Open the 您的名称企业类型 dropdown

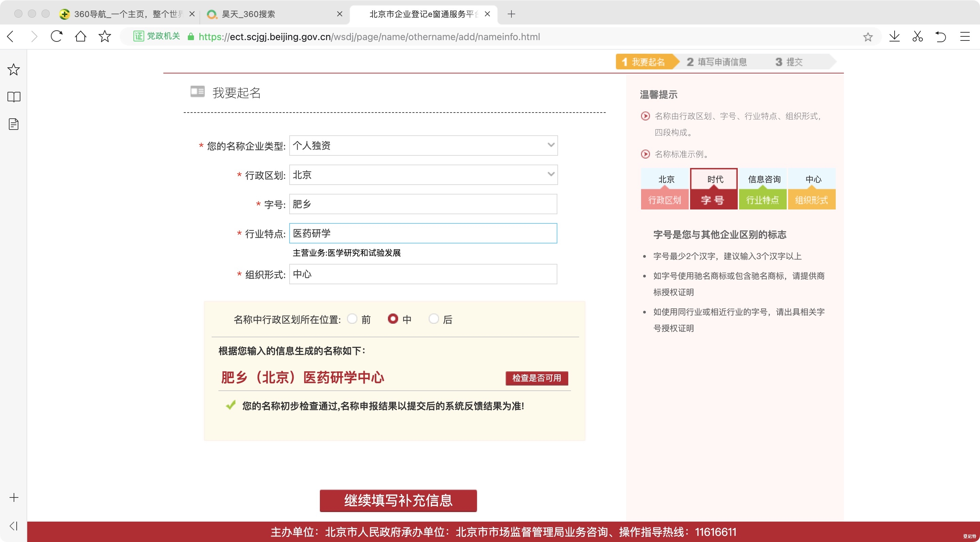[x=423, y=146]
